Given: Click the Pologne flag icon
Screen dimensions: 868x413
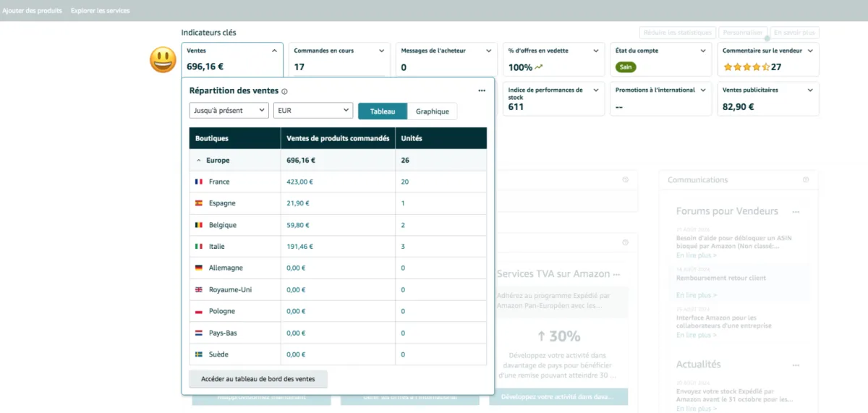Looking at the screenshot, I should point(199,311).
